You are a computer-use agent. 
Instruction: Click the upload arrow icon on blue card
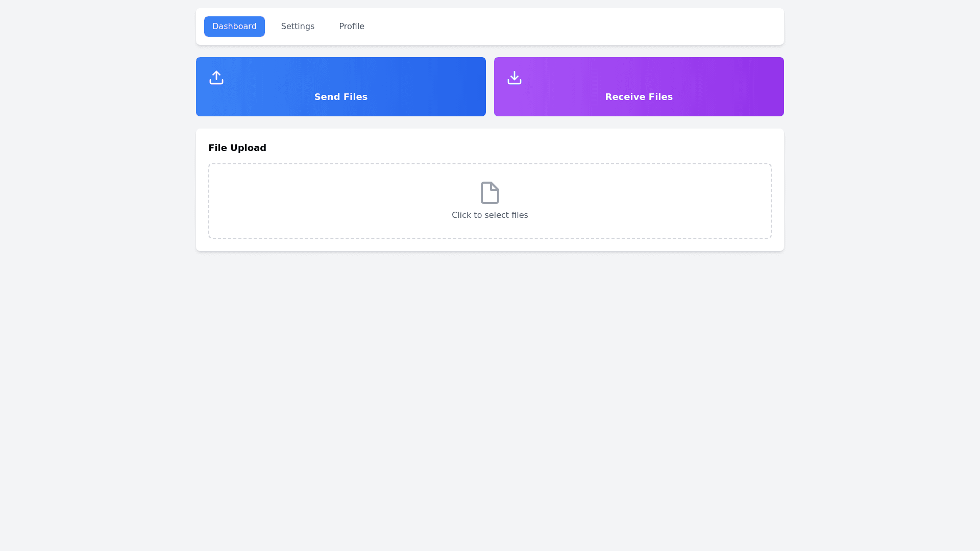[x=216, y=78]
